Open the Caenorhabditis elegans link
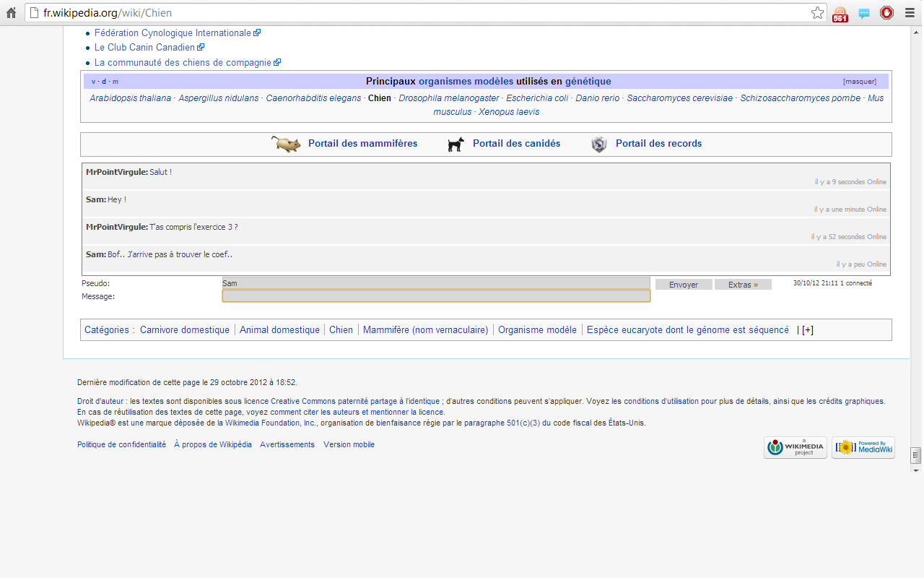This screenshot has width=924, height=578. point(314,98)
